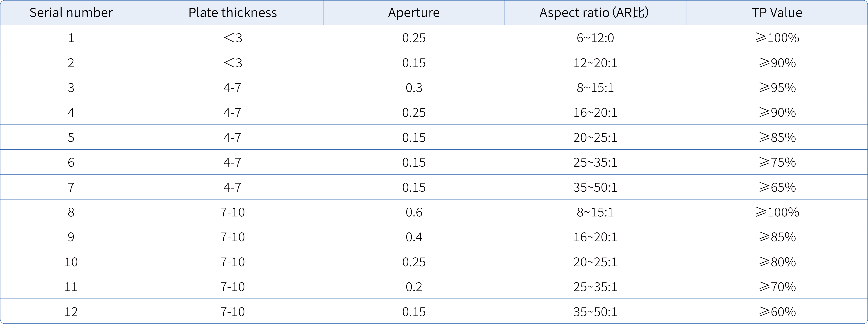Click the aperture cell showing 0.3
The image size is (868, 324).
point(414,88)
